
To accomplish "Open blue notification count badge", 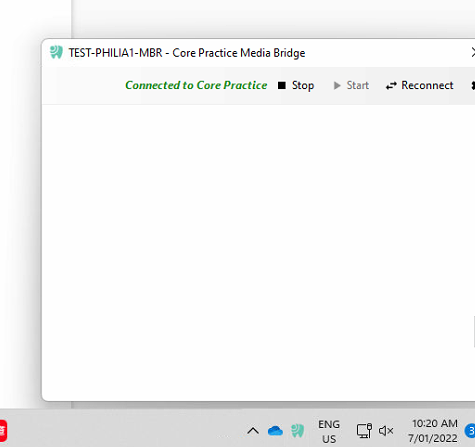I will click(x=470, y=431).
